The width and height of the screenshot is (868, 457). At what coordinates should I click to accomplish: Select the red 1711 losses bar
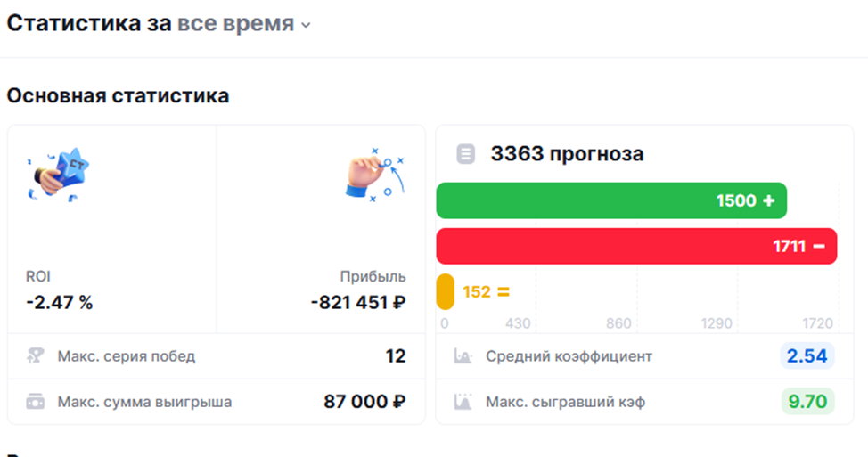636,246
